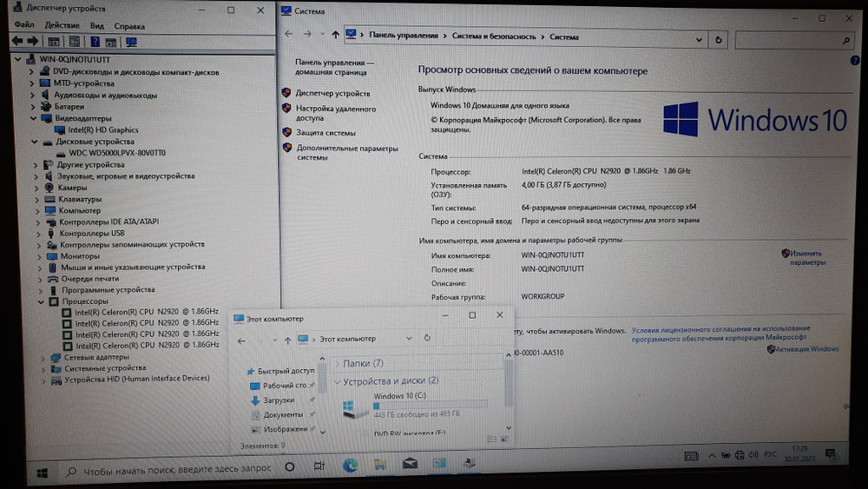Click the taskbar search box
The width and height of the screenshot is (868, 489).
point(169,469)
